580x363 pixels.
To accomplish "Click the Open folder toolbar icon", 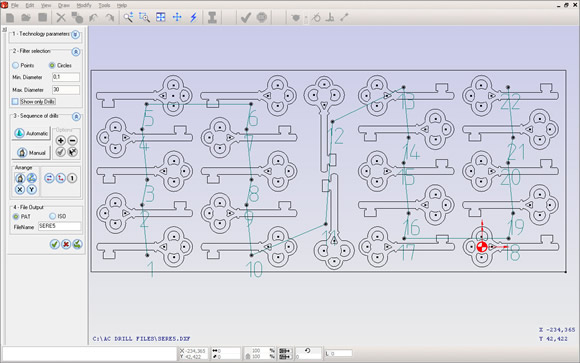I will click(26, 17).
